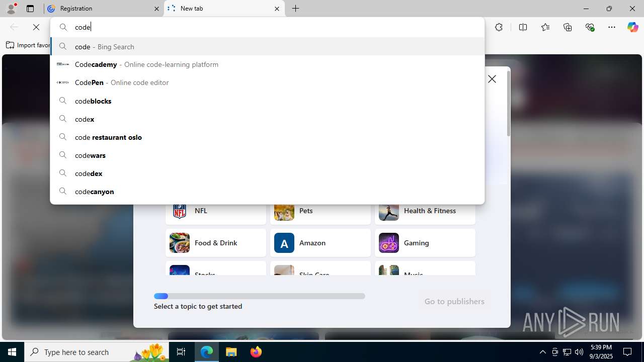
Task: Open Firefox from the taskbar
Action: click(x=256, y=352)
